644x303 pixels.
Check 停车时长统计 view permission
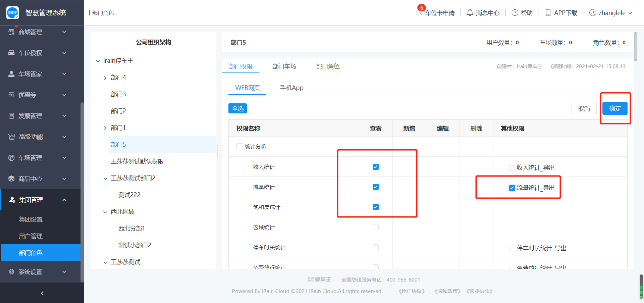[376, 247]
